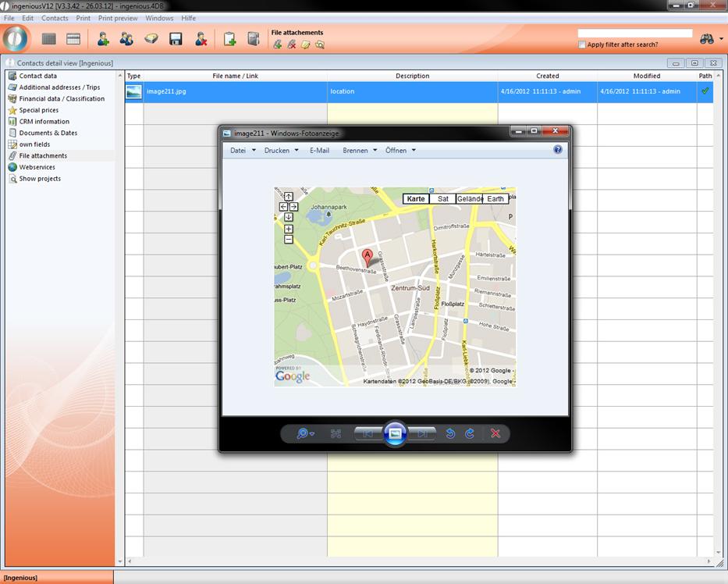Open the Contacts menu
This screenshot has width=728, height=584.
(x=55, y=18)
